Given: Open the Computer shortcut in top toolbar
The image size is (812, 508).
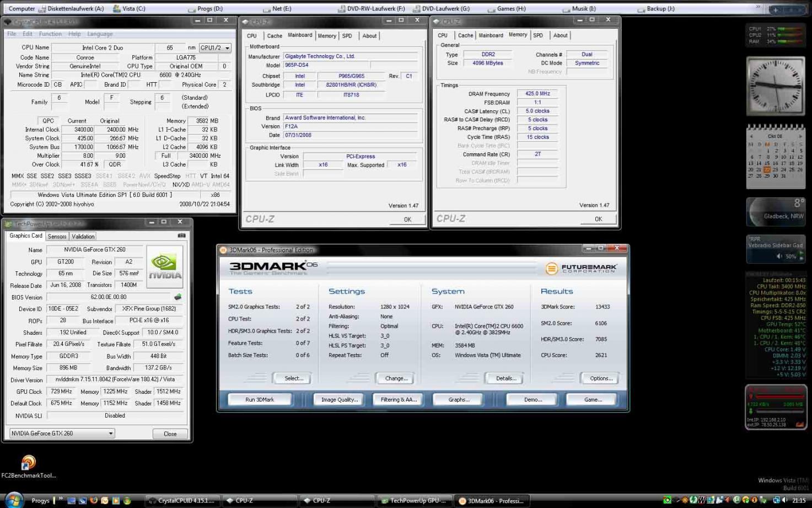Looking at the screenshot, I should click(x=21, y=8).
